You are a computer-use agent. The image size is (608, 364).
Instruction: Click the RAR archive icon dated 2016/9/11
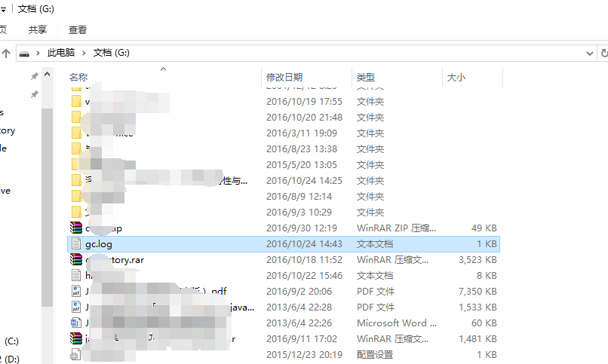click(76, 338)
